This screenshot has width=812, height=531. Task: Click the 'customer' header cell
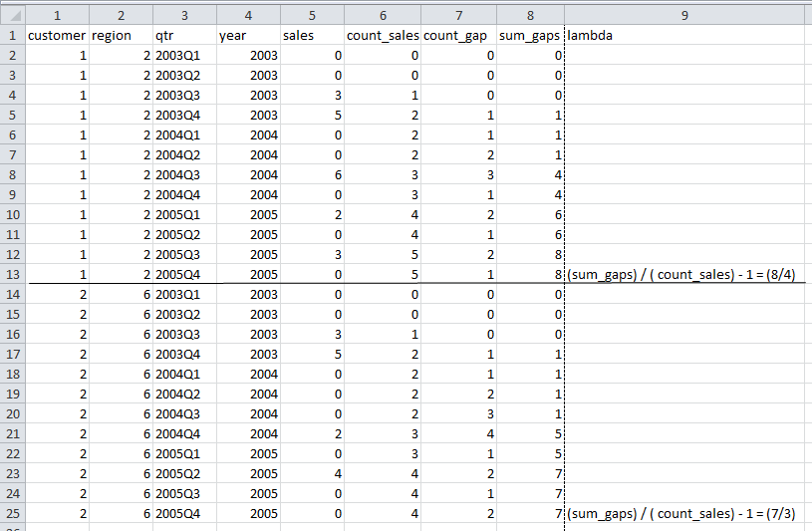tap(57, 35)
